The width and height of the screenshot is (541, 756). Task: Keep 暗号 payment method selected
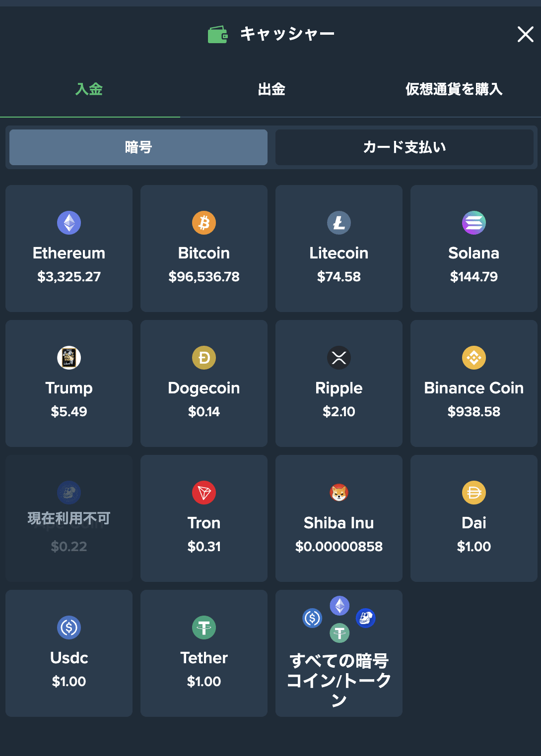click(x=137, y=147)
